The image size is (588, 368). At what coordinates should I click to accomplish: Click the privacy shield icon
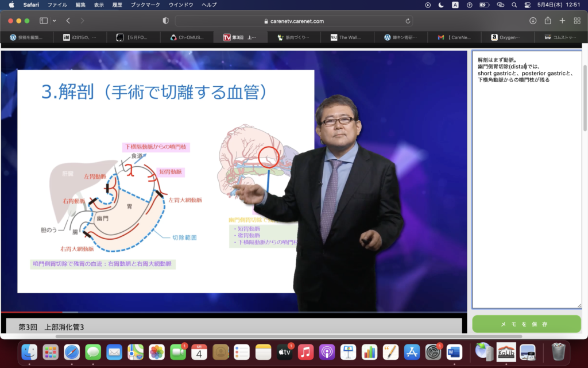click(165, 21)
